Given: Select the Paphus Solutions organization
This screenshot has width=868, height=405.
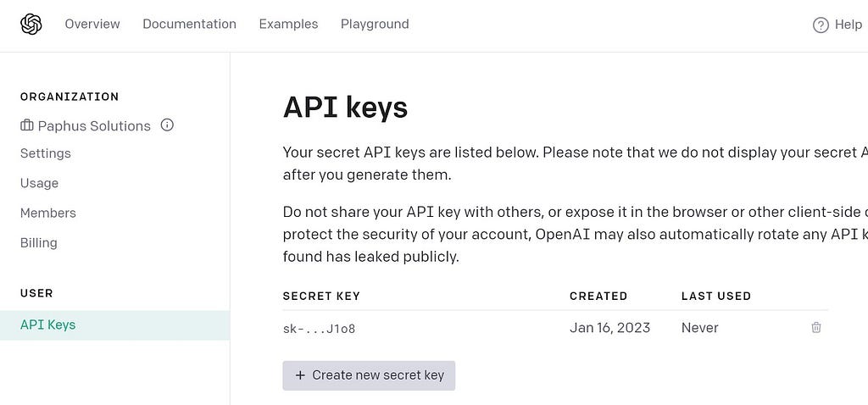Looking at the screenshot, I should (94, 126).
